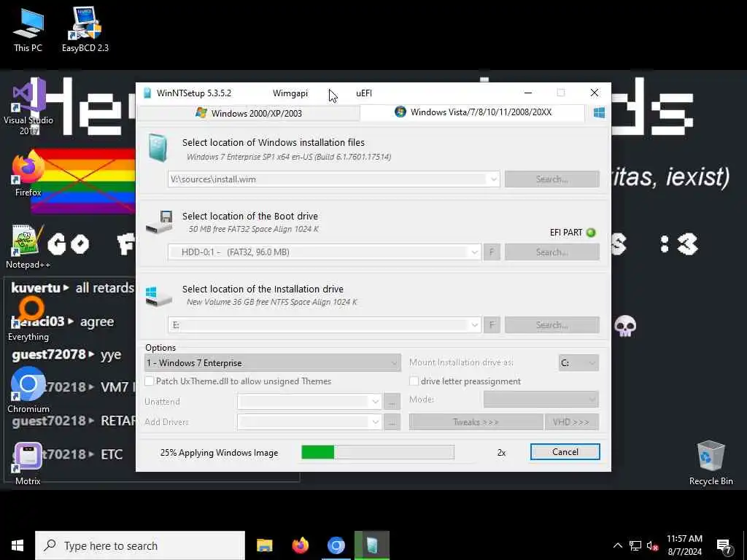Click the Tweaks >>> button
The image size is (747, 560).
(x=476, y=422)
